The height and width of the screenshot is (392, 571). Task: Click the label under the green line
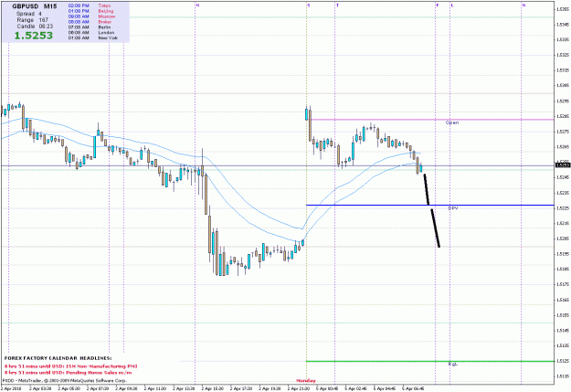pos(452,364)
